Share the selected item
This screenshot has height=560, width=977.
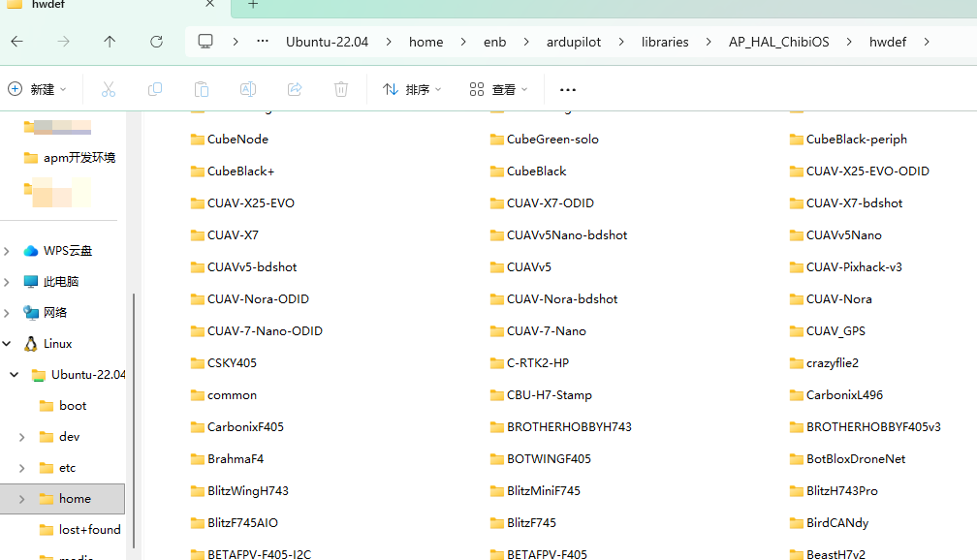295,90
